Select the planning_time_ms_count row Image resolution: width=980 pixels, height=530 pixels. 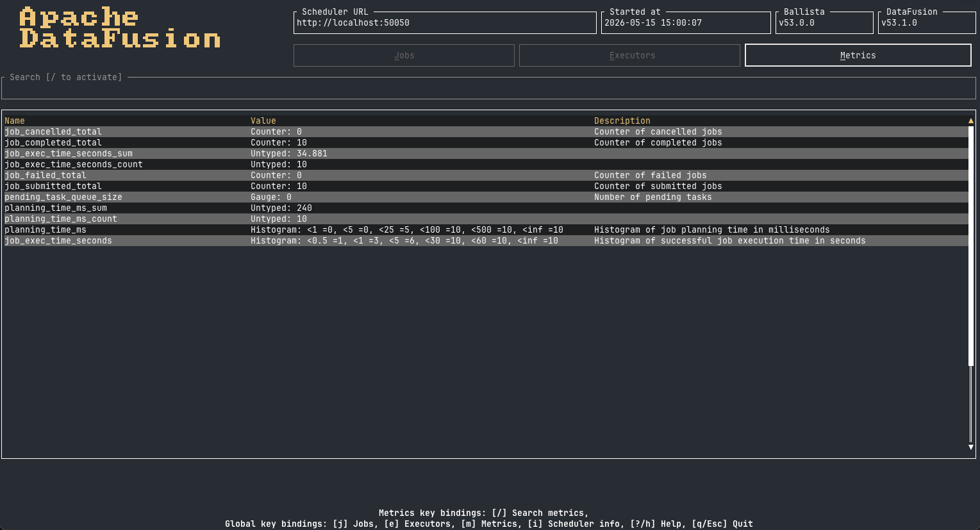coord(486,219)
